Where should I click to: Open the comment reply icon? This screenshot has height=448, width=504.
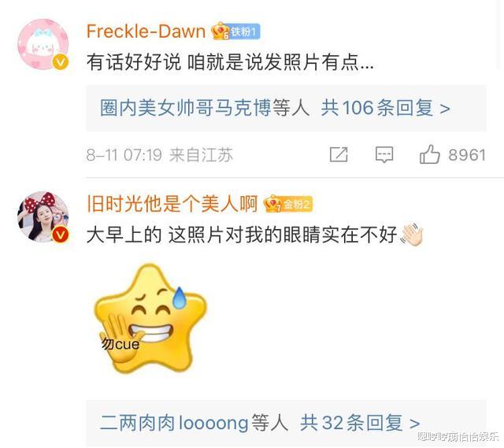tap(384, 155)
